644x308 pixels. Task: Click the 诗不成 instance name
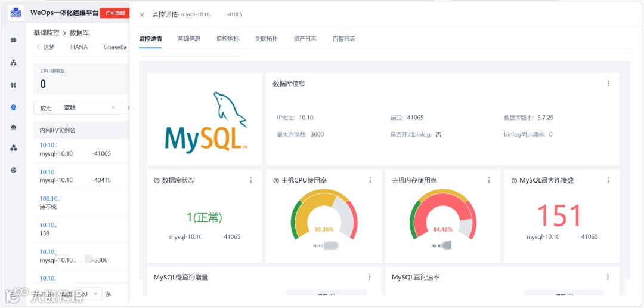point(48,207)
